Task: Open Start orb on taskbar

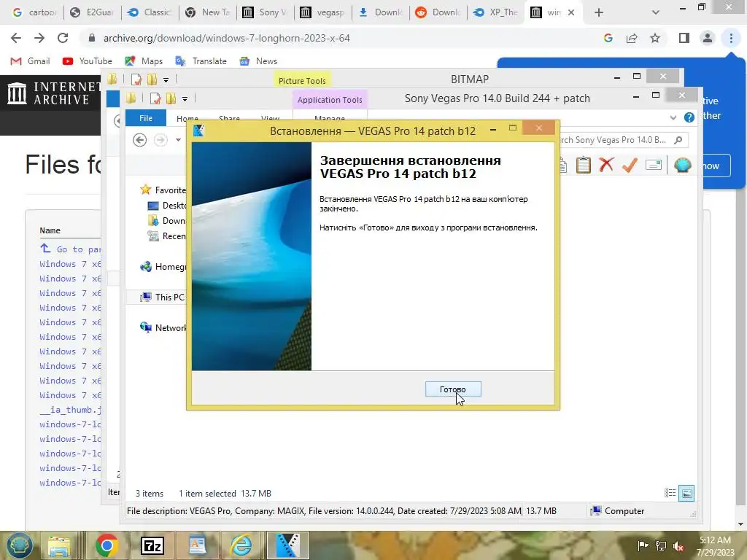Action: (19, 545)
